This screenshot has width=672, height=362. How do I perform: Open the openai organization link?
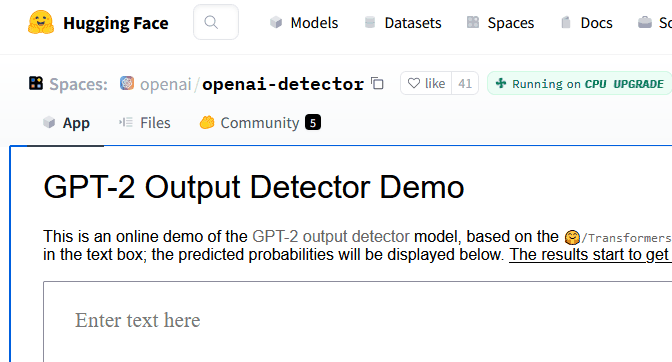(x=165, y=84)
